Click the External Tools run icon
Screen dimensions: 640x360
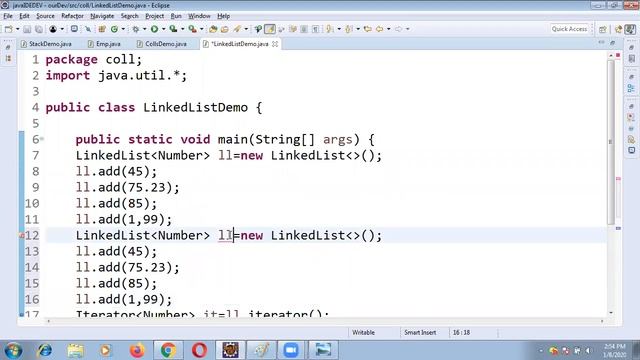pos(192,29)
